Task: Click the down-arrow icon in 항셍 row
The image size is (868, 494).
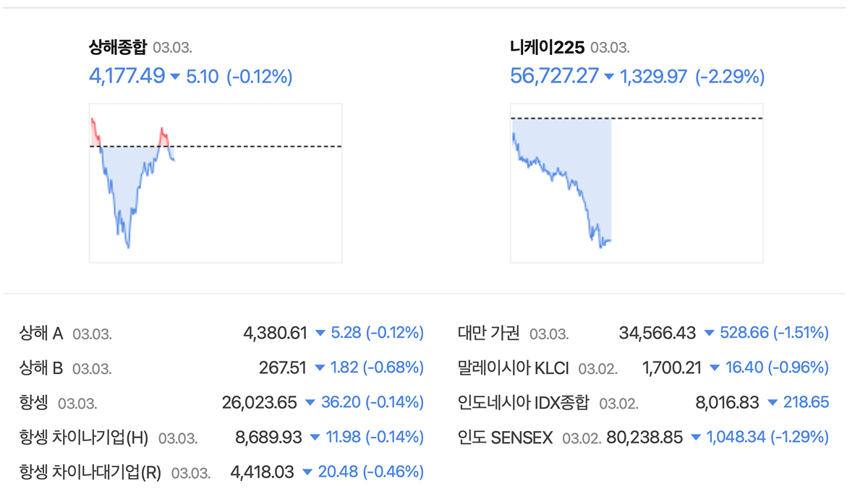Action: [x=310, y=404]
